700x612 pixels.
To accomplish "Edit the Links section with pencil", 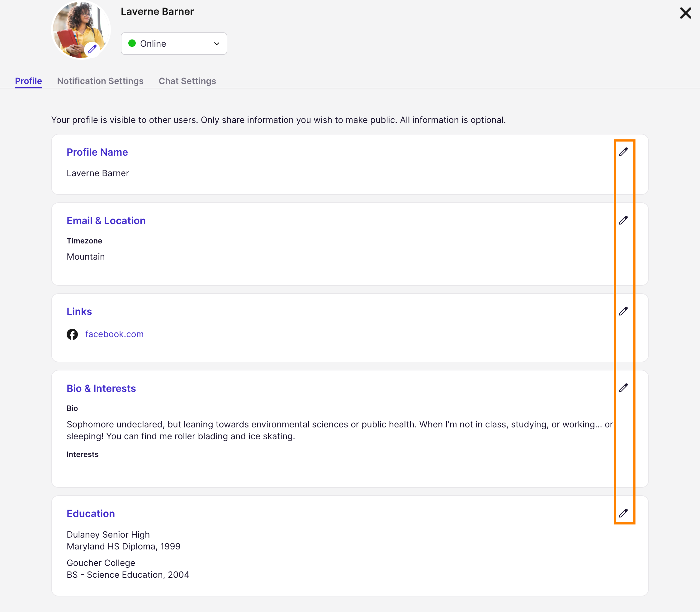I will tap(623, 312).
